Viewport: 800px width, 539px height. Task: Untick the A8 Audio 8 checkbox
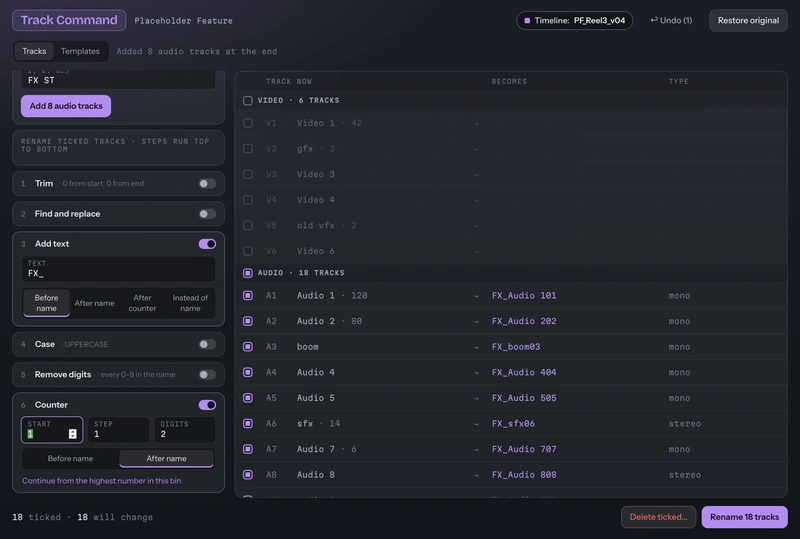247,475
